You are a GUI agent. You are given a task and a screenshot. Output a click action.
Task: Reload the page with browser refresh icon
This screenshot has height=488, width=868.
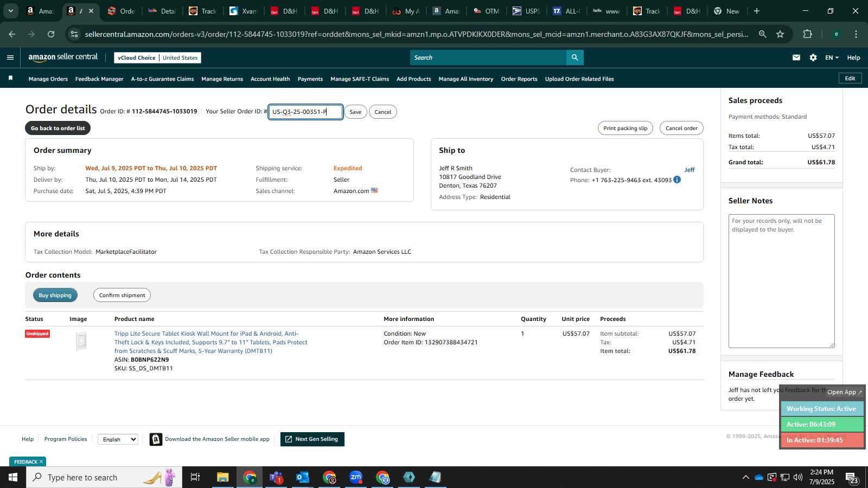tap(51, 34)
